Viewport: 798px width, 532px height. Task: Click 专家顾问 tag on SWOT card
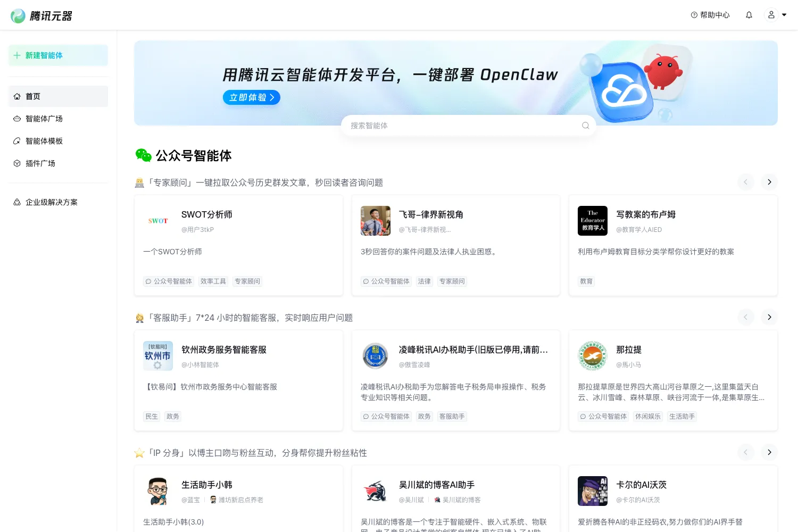click(x=247, y=281)
